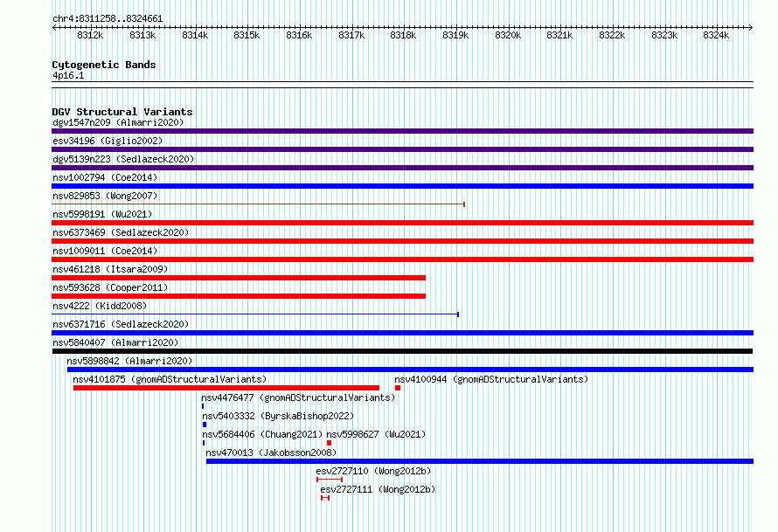
Task: Select nsv5898842 (Almarri2020) label
Action: tap(129, 361)
